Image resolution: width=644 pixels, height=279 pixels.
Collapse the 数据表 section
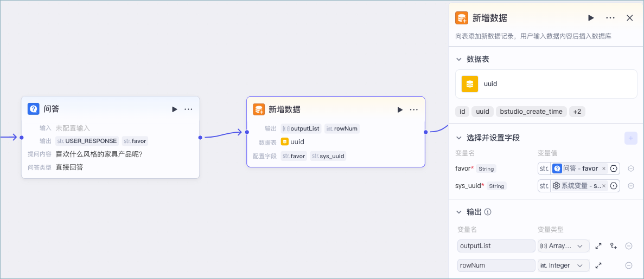tap(459, 60)
